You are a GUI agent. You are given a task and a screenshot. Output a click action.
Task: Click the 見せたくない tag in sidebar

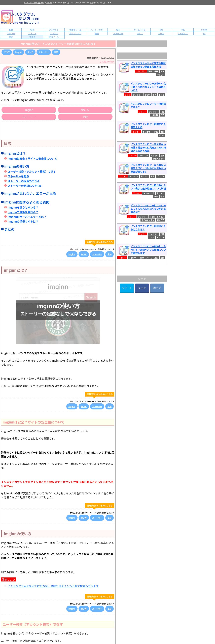[159, 159]
